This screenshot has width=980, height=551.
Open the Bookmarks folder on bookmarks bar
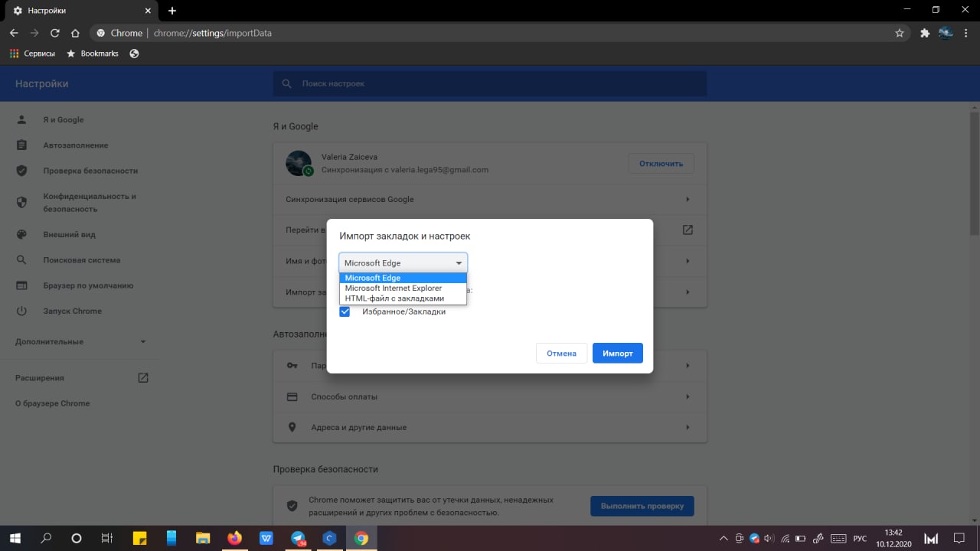click(x=93, y=54)
